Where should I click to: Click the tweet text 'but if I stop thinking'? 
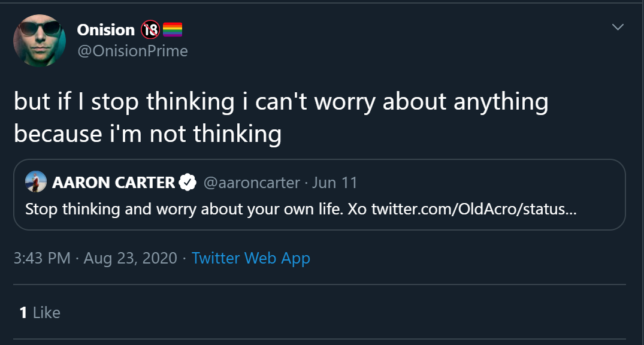tap(124, 102)
